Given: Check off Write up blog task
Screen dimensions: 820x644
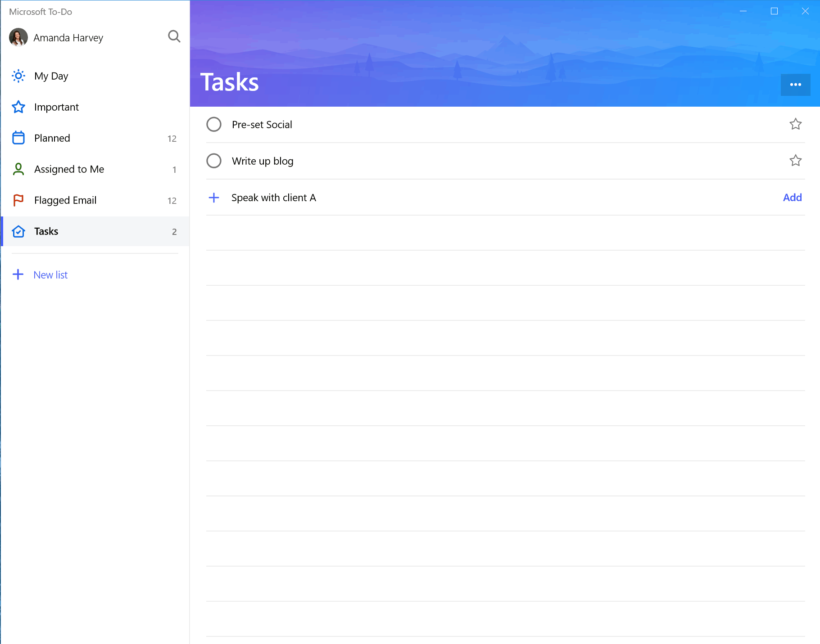Looking at the screenshot, I should (214, 161).
